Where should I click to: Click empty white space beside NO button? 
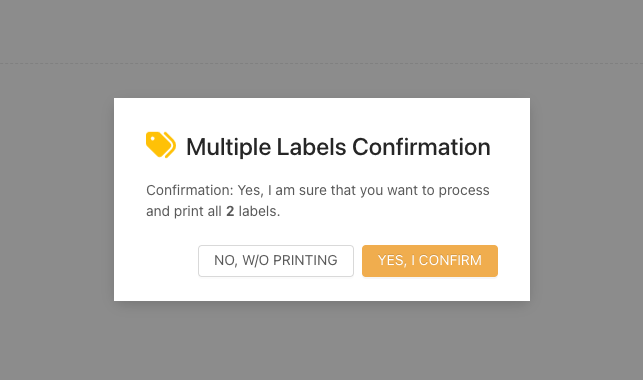click(x=168, y=261)
